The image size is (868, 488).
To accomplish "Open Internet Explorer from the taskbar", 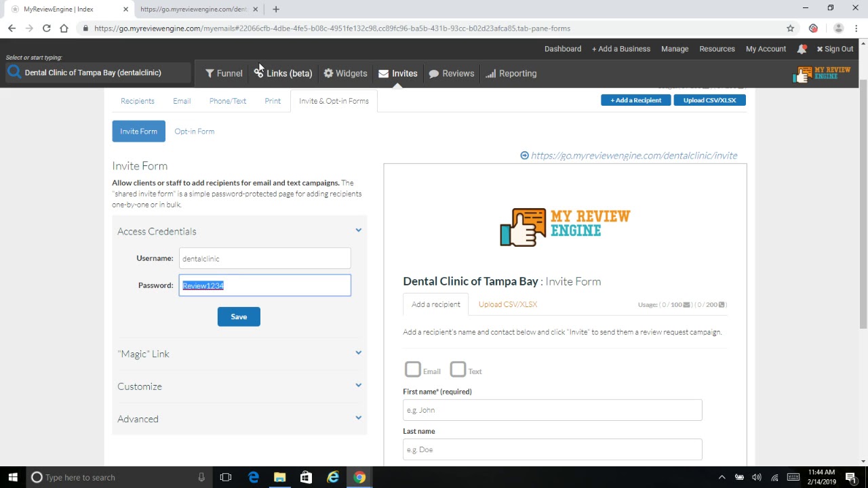I will point(333,477).
